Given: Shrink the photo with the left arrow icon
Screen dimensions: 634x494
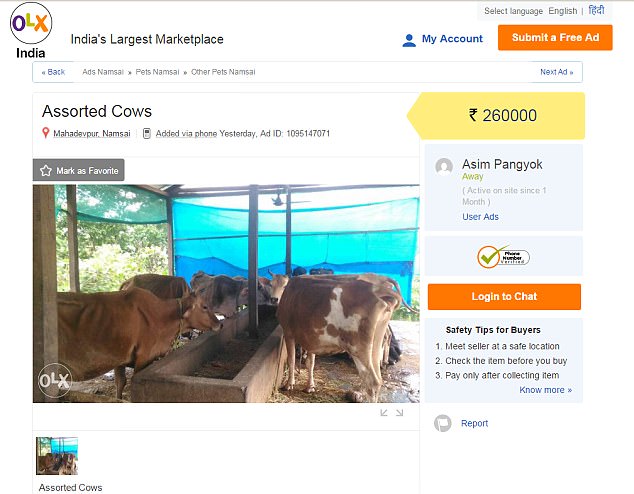Looking at the screenshot, I should tap(384, 412).
